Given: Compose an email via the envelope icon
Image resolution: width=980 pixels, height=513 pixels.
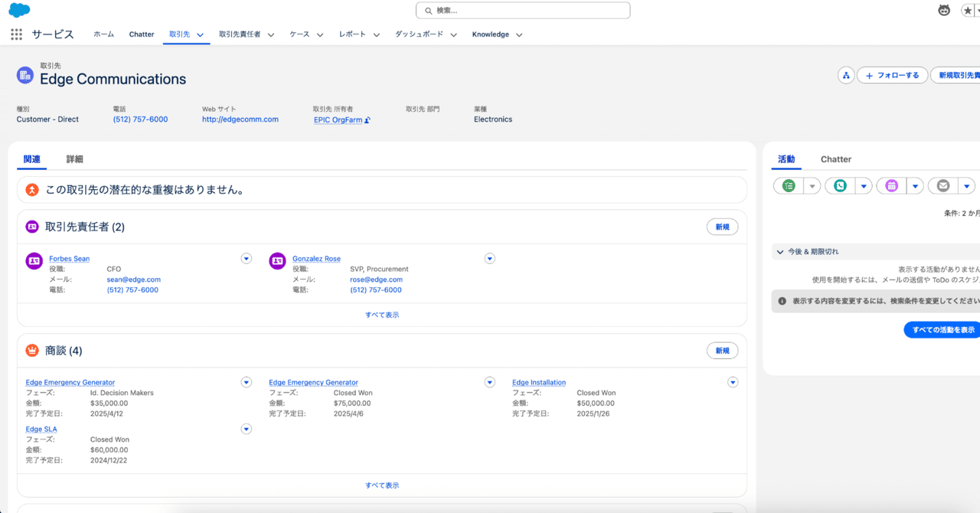Looking at the screenshot, I should tap(942, 185).
